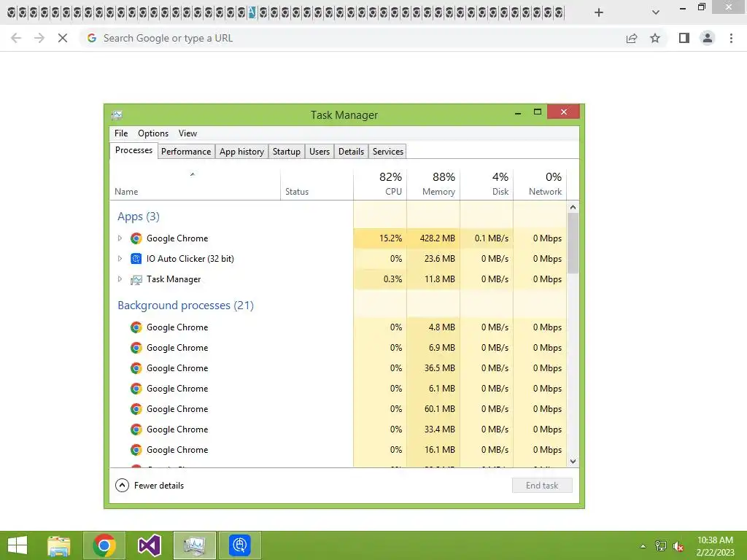Switch to the Services tab
The height and width of the screenshot is (560, 747).
(x=388, y=152)
